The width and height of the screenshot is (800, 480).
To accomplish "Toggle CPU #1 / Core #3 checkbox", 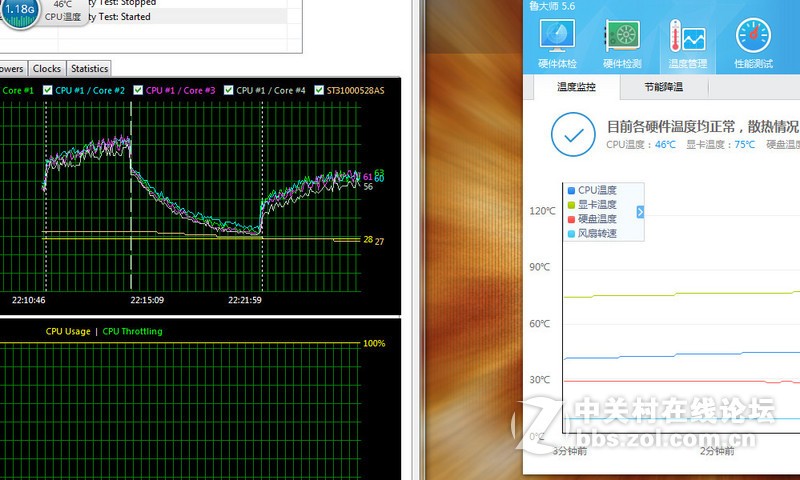I will coord(139,90).
